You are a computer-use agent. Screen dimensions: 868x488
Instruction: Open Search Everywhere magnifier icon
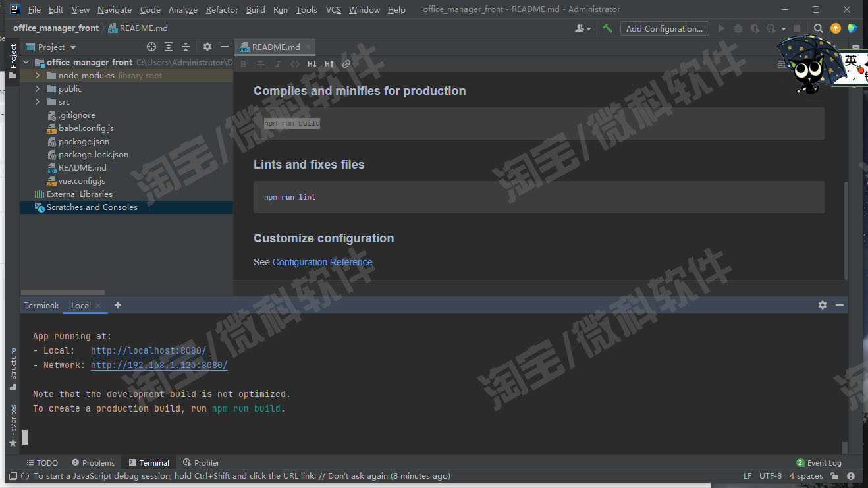819,28
